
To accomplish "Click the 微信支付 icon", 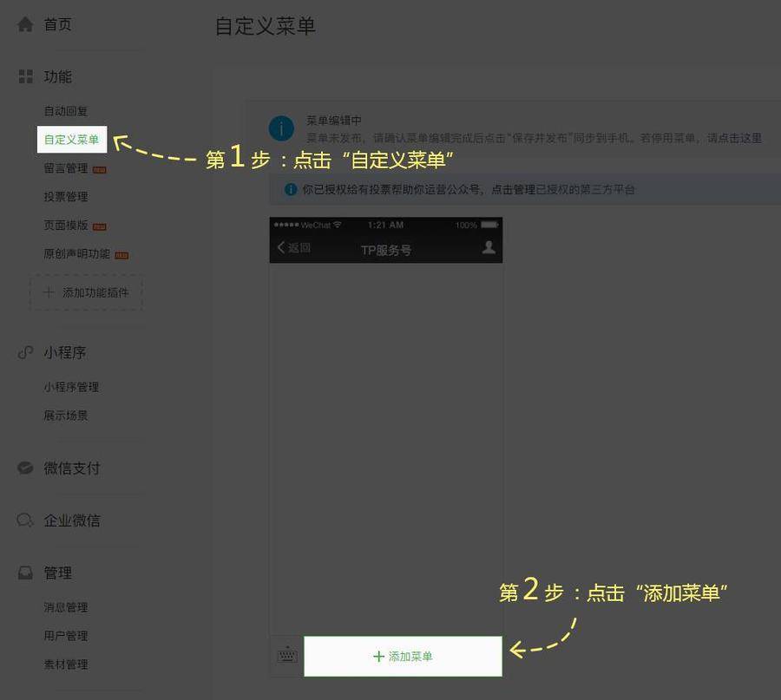I will [x=25, y=468].
